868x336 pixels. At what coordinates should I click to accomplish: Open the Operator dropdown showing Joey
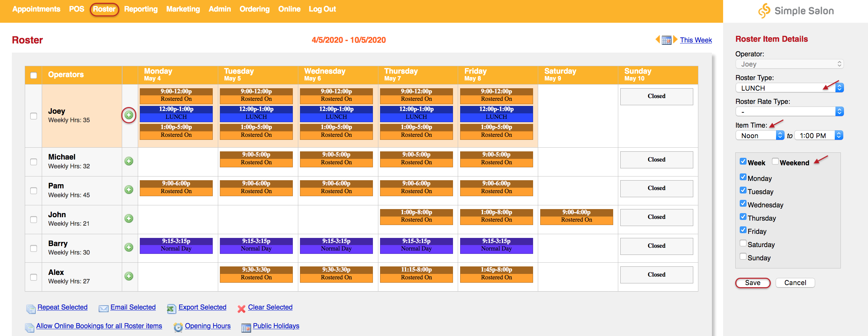coord(789,64)
